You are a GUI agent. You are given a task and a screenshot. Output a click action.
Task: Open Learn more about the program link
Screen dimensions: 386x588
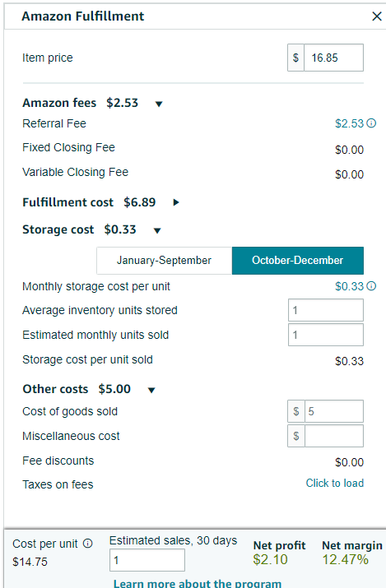[x=198, y=583]
